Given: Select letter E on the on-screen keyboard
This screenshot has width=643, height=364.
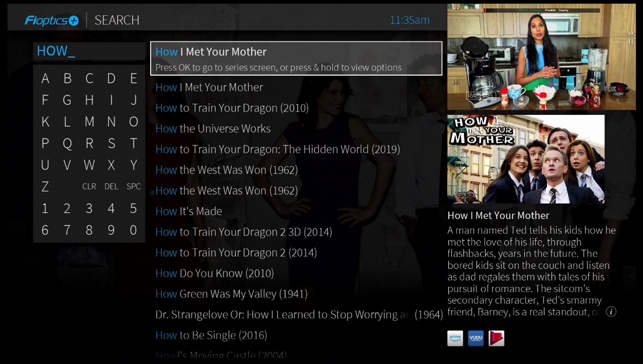Looking at the screenshot, I should (x=133, y=79).
